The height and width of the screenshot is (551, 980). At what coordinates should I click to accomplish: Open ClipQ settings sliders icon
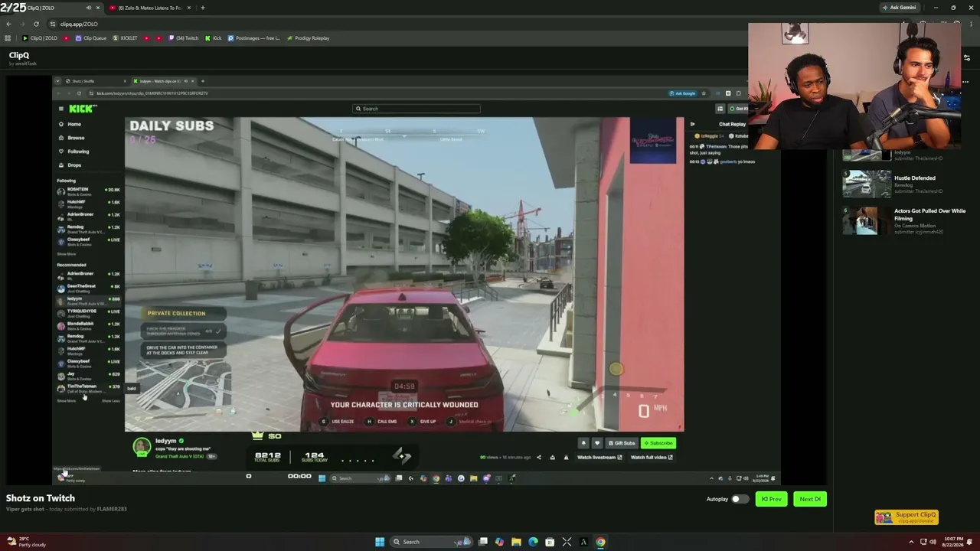coord(967,57)
